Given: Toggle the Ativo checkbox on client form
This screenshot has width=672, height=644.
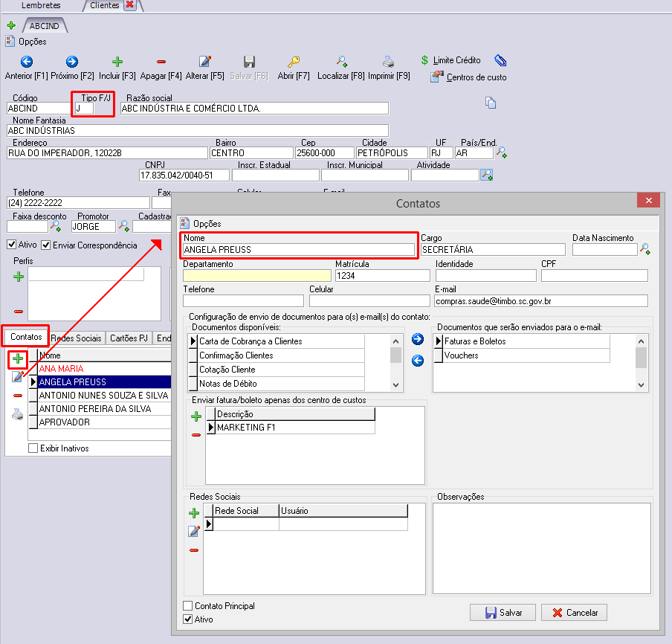Looking at the screenshot, I should pyautogui.click(x=12, y=245).
